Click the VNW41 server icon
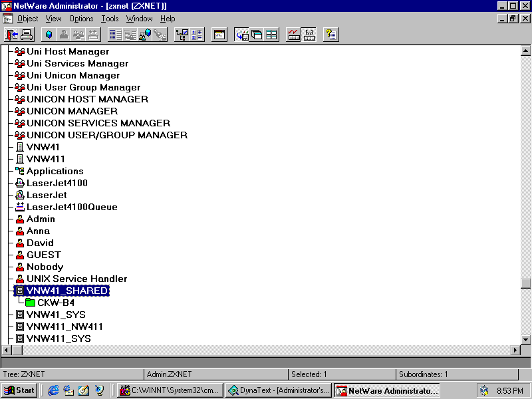 20,147
